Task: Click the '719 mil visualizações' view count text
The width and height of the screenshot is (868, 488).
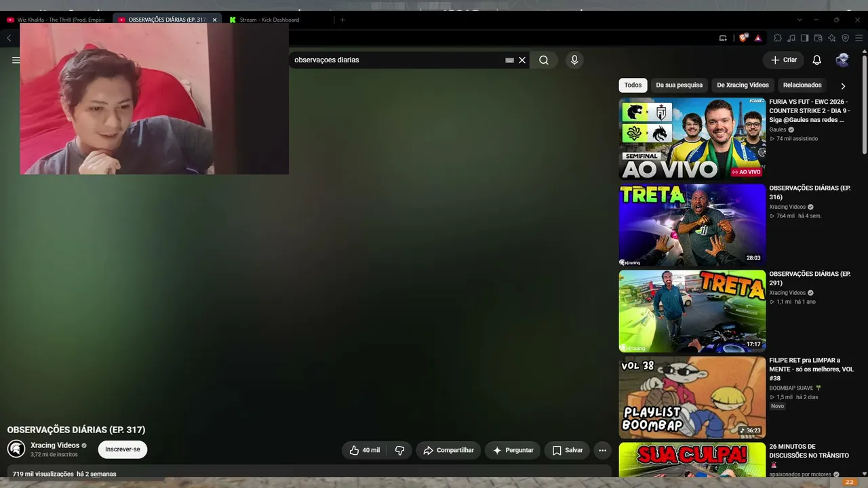Action: pyautogui.click(x=43, y=474)
